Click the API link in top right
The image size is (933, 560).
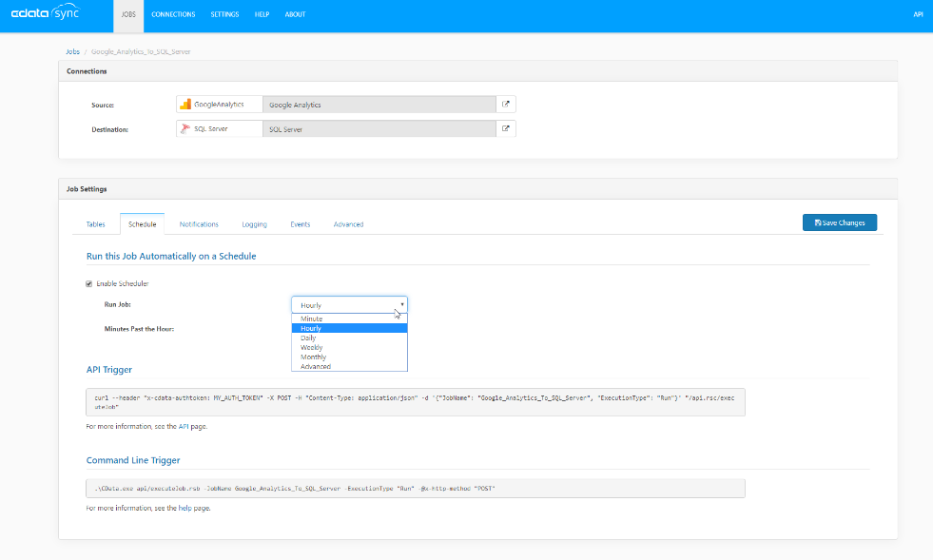[x=918, y=14]
